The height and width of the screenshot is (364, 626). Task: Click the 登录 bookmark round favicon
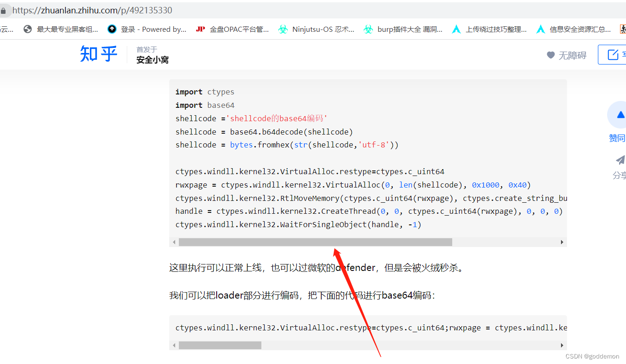click(112, 29)
